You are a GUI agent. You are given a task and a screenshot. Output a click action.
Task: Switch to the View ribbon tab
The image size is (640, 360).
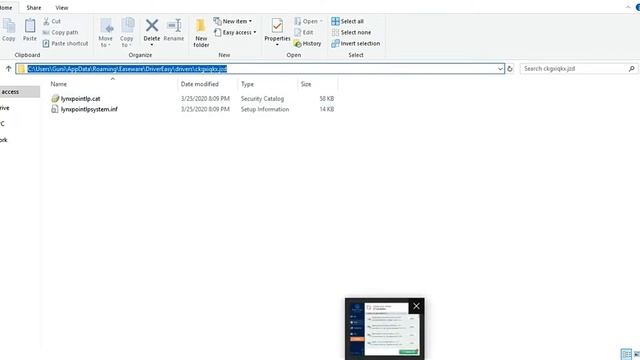(62, 8)
